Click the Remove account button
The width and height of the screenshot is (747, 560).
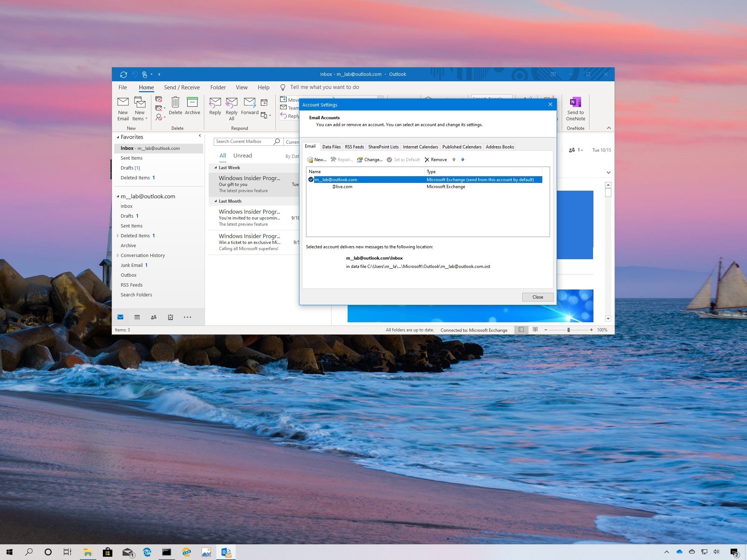click(x=435, y=159)
